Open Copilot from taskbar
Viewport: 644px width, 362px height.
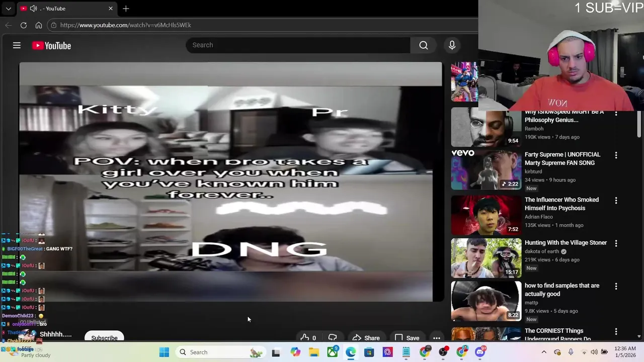(295, 352)
